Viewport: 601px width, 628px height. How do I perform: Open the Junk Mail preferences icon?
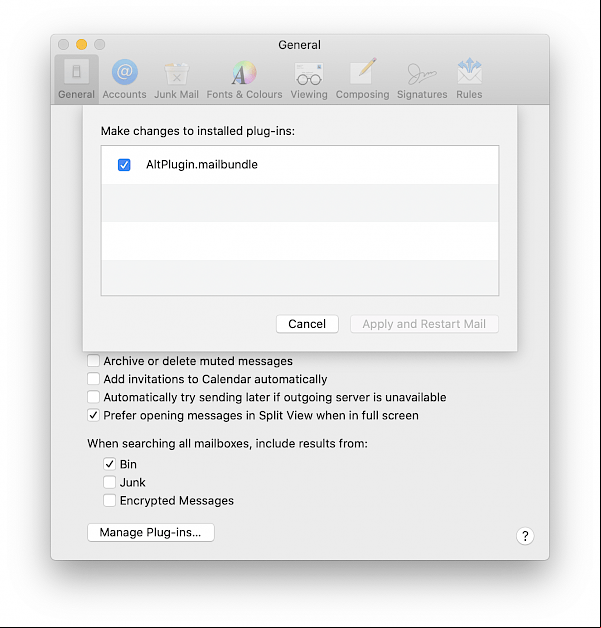176,73
